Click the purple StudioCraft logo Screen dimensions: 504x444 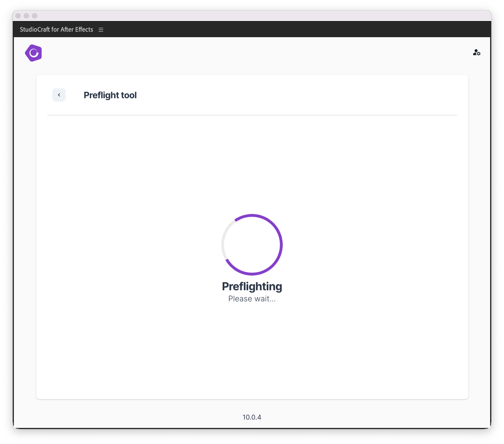pyautogui.click(x=33, y=53)
